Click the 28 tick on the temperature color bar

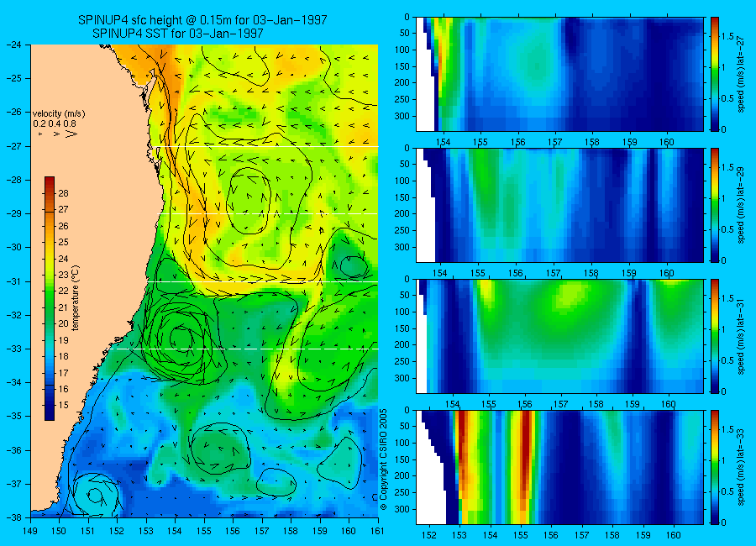coord(63,193)
